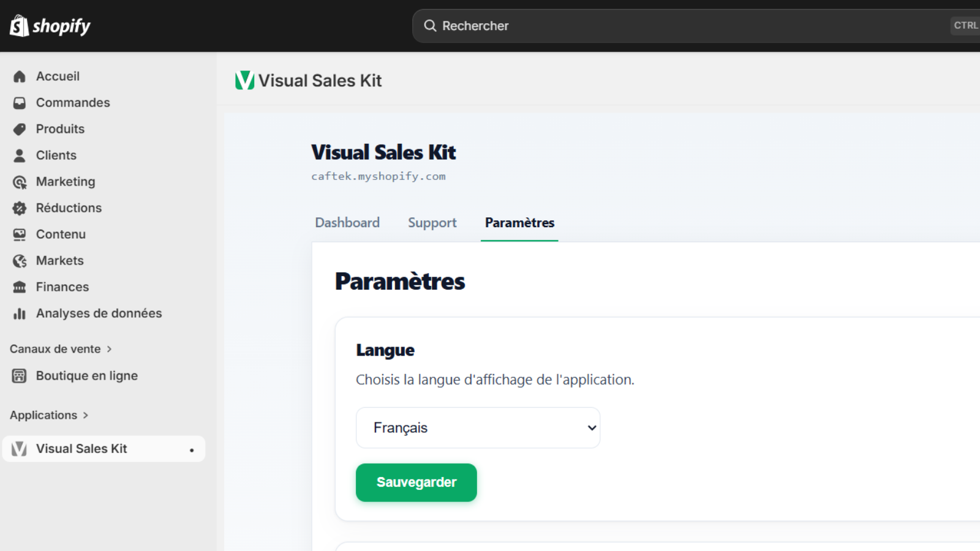This screenshot has width=980, height=551.
Task: Click the Shopify logo
Action: (50, 26)
